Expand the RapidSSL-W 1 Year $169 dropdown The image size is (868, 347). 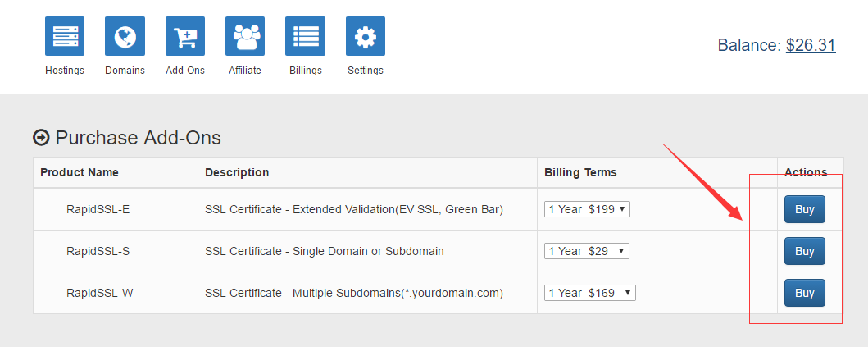click(590, 293)
